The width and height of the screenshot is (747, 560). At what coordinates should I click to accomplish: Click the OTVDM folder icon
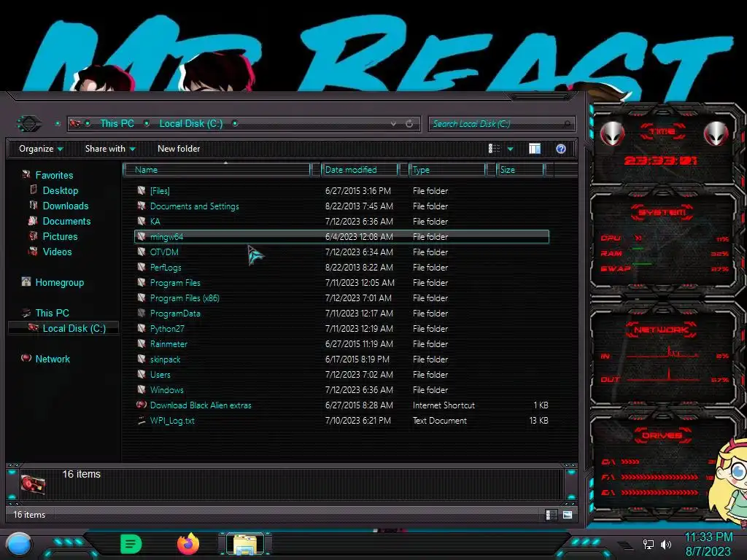[x=141, y=252]
